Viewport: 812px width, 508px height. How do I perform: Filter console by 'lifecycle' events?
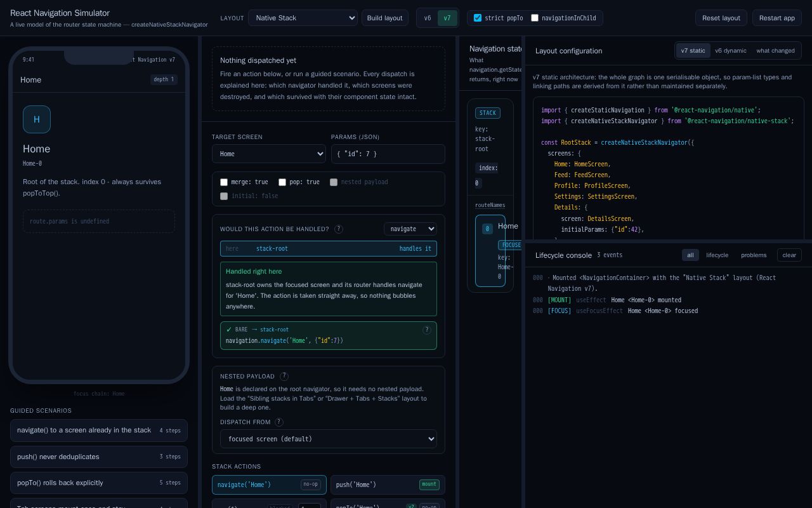click(717, 255)
